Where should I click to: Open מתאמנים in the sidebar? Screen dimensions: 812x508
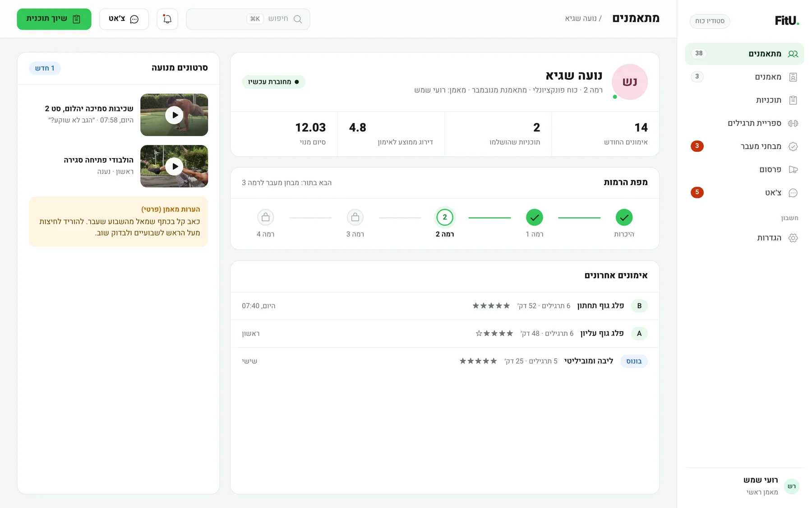744,54
